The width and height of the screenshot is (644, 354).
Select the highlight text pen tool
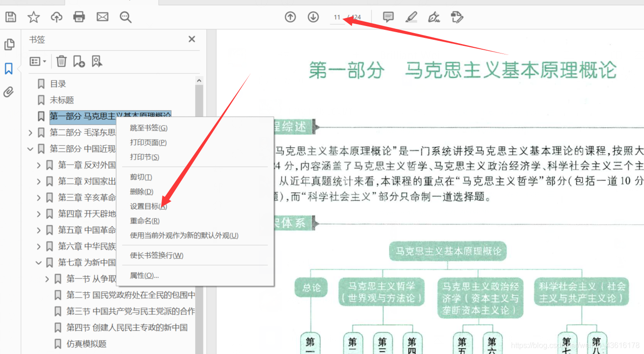(411, 18)
